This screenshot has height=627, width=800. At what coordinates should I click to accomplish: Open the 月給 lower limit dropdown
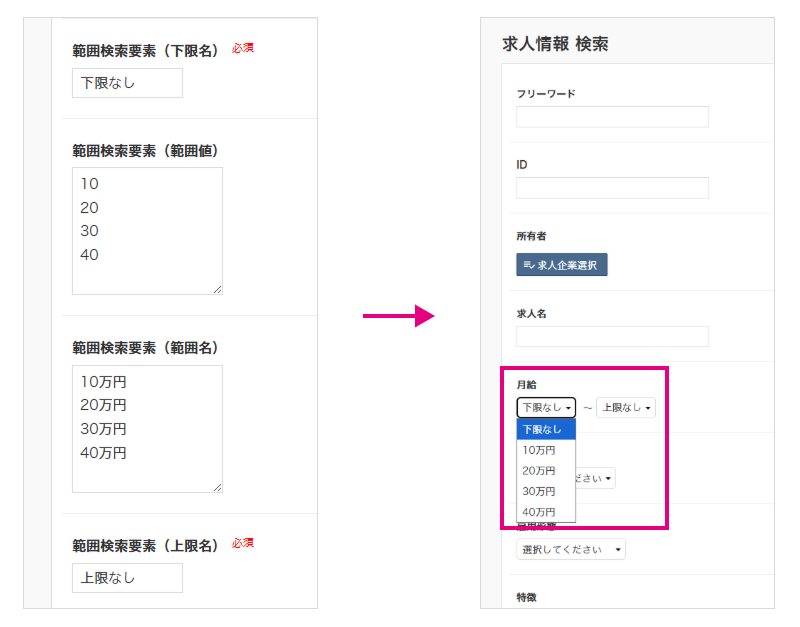546,408
